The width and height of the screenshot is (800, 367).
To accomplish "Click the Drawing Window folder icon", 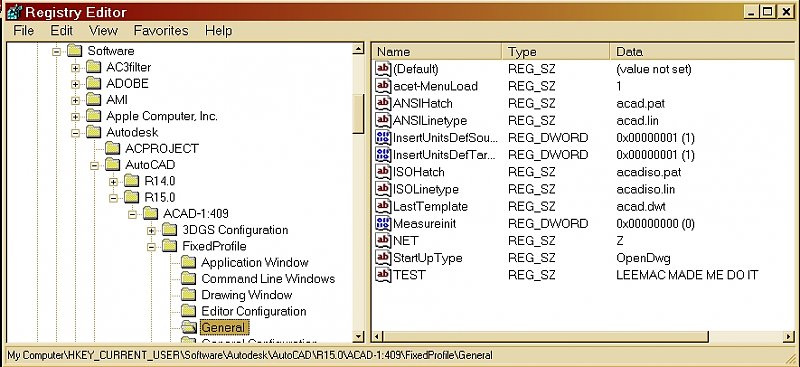I will [189, 295].
